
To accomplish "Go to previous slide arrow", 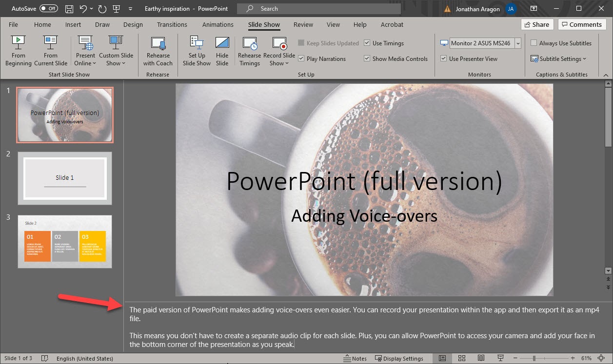I will pyautogui.click(x=608, y=280).
